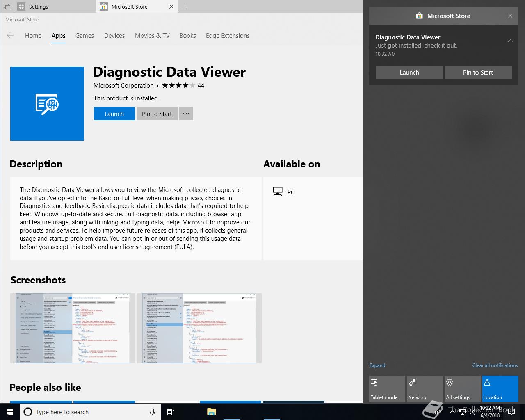Open the Network quick action
The image size is (525, 420).
(425, 389)
